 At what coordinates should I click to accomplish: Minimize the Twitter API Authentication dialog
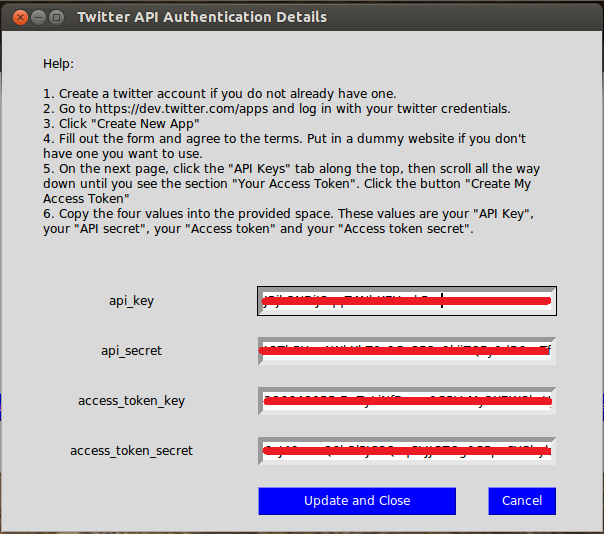tap(38, 17)
